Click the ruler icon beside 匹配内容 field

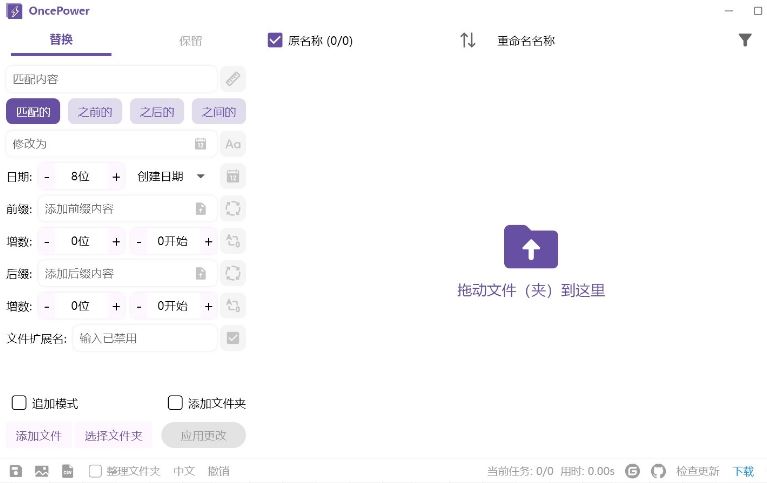232,79
